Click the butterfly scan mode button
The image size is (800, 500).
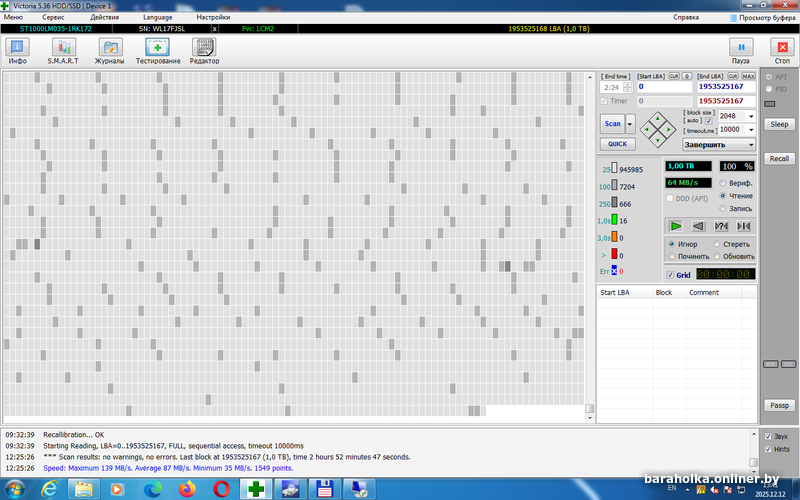[744, 226]
